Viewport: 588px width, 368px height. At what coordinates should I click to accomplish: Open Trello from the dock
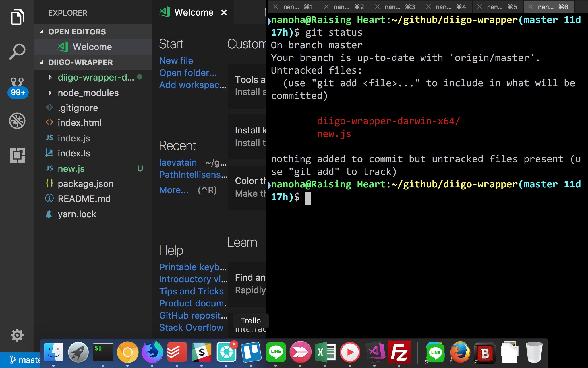251,352
